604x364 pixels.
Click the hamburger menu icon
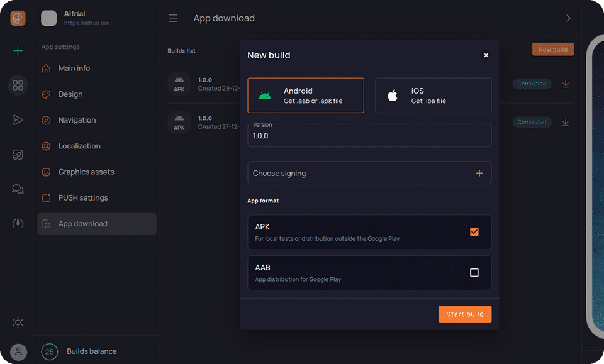click(173, 18)
